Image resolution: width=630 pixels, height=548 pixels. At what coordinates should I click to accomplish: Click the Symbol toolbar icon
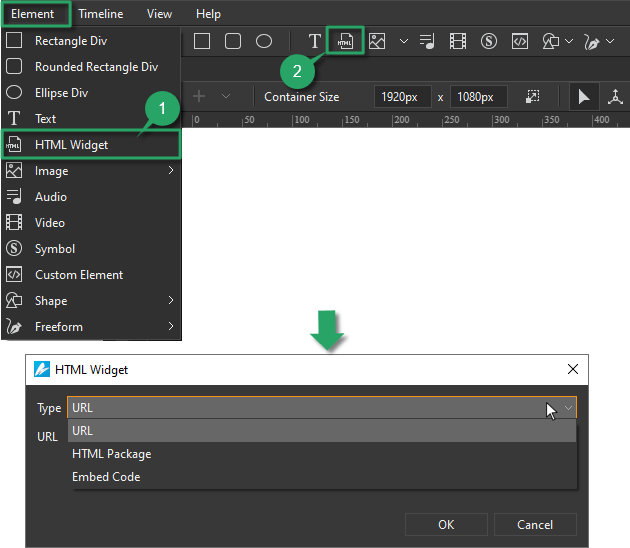[x=489, y=41]
